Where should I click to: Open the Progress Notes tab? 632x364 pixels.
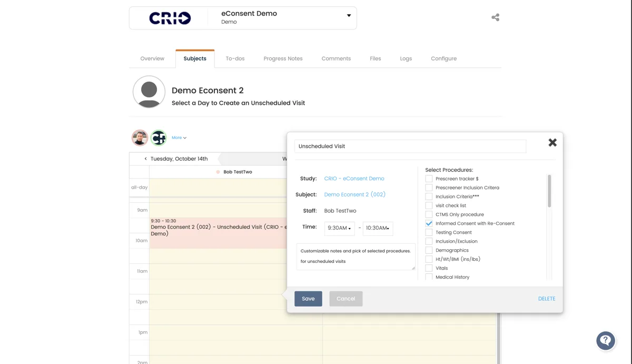pyautogui.click(x=283, y=58)
